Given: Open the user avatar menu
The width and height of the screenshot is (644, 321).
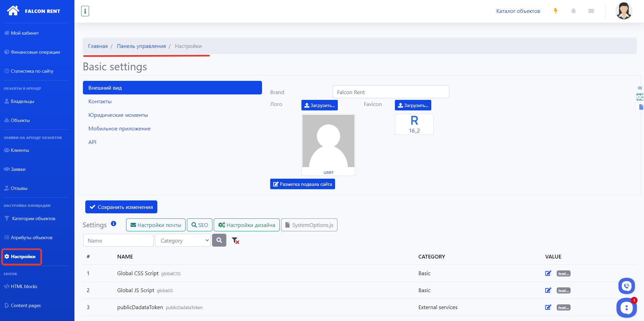Looking at the screenshot, I should 624,11.
